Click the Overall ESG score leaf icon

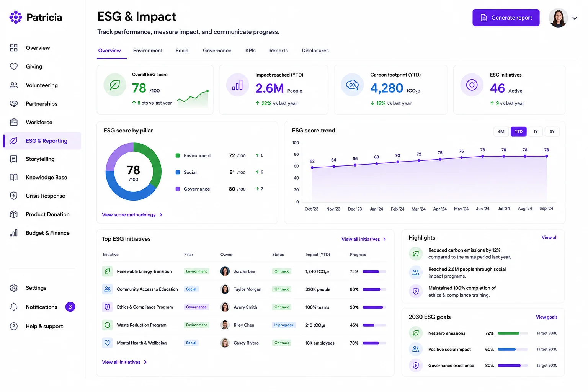pyautogui.click(x=115, y=85)
